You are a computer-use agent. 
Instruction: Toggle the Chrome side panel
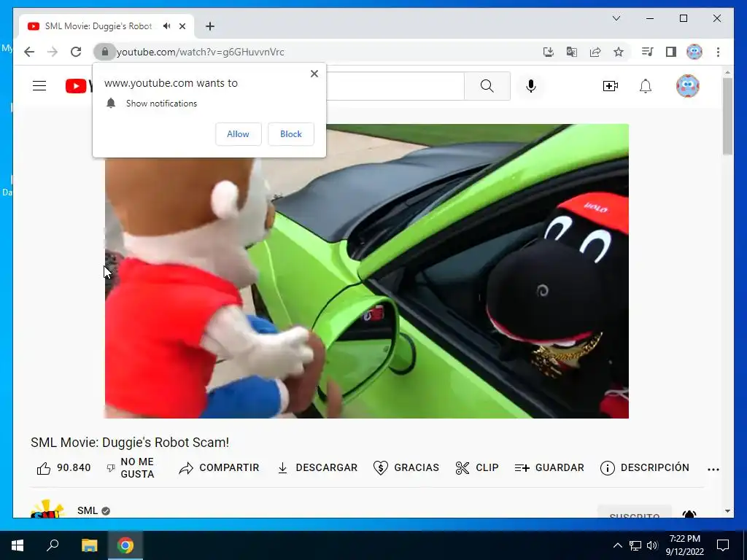tap(671, 52)
